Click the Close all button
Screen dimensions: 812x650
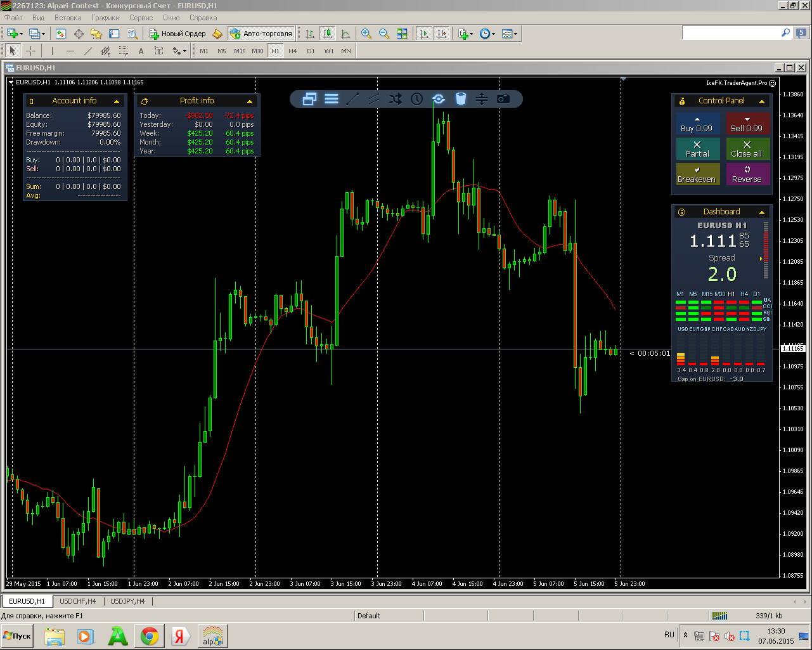point(747,149)
